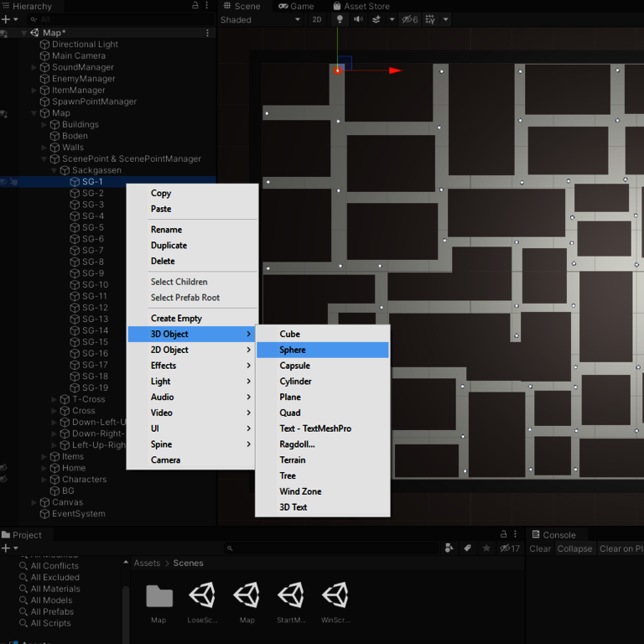Toggle Console Collapse button
644x644 pixels.
(x=574, y=548)
